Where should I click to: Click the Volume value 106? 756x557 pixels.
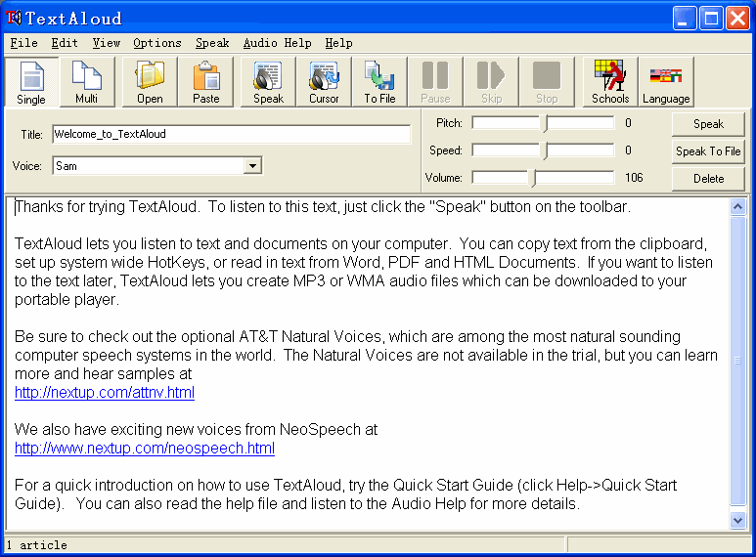pos(634,178)
